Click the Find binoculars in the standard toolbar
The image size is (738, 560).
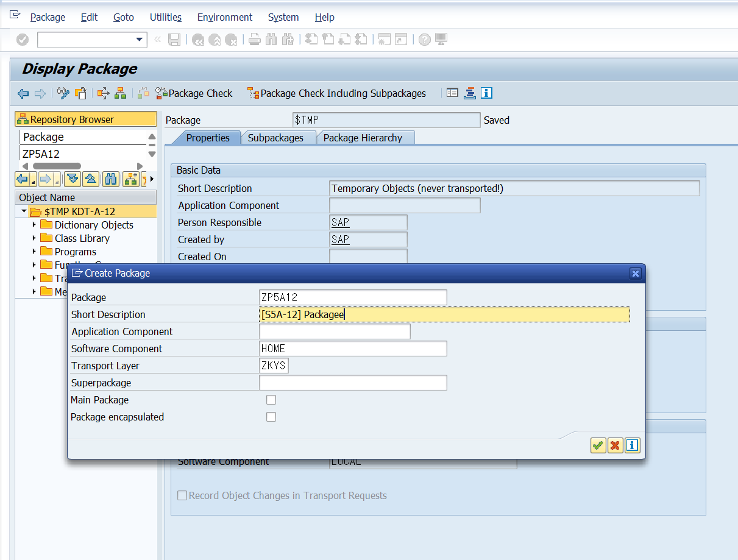click(x=271, y=40)
